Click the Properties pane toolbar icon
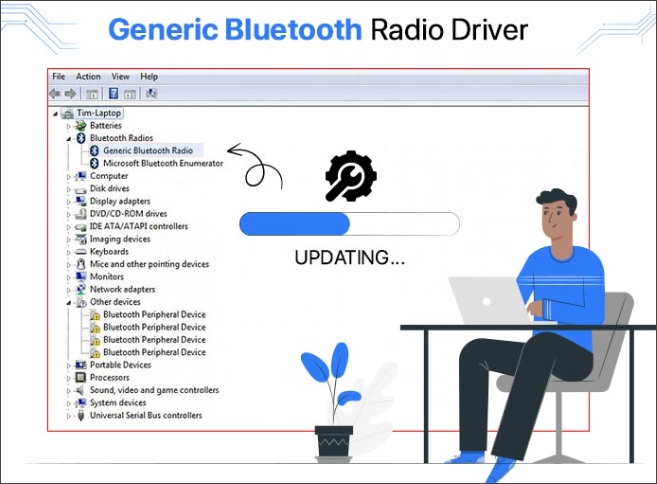The image size is (657, 484). (130, 93)
